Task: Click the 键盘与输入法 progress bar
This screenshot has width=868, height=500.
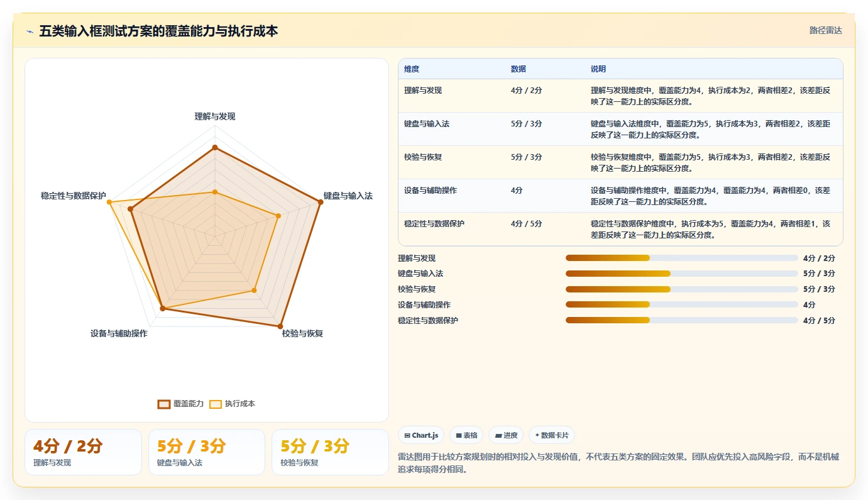Action: coord(682,274)
